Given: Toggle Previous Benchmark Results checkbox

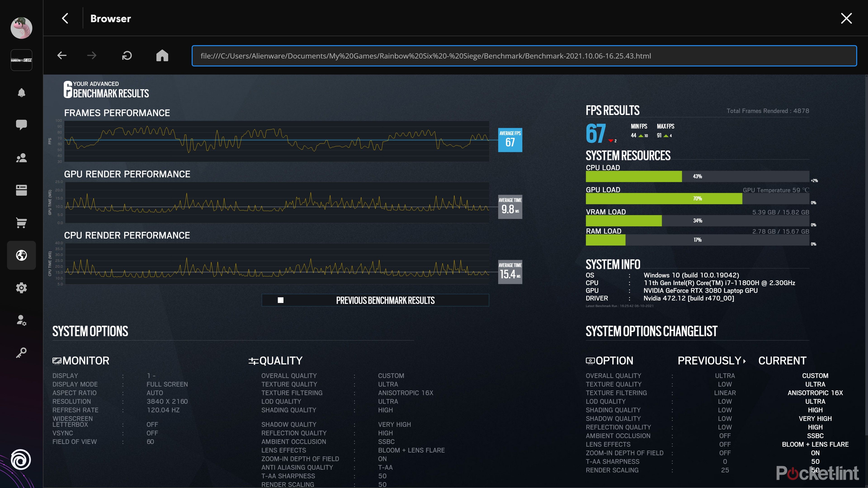Looking at the screenshot, I should point(280,300).
